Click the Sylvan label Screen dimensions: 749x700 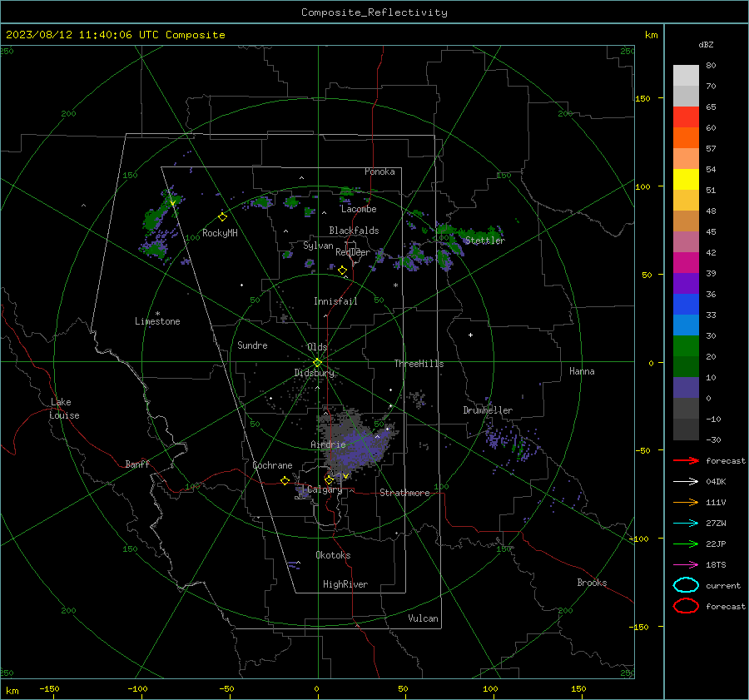pyautogui.click(x=318, y=246)
